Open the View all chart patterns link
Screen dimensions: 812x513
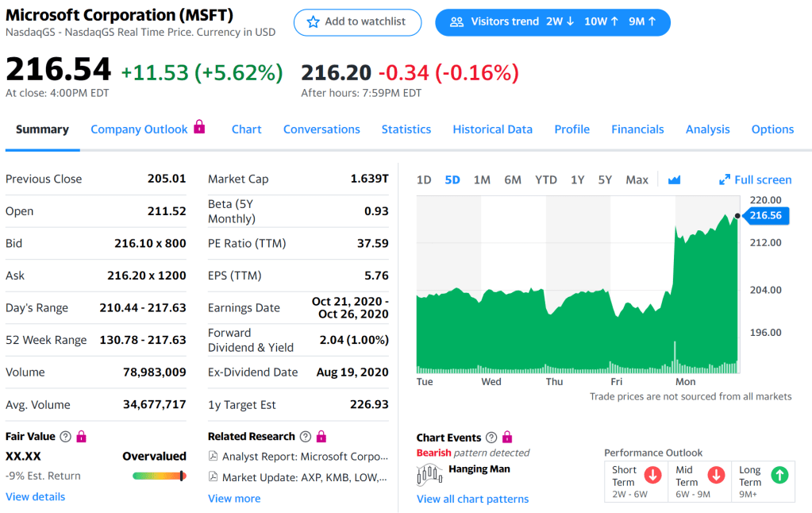472,499
